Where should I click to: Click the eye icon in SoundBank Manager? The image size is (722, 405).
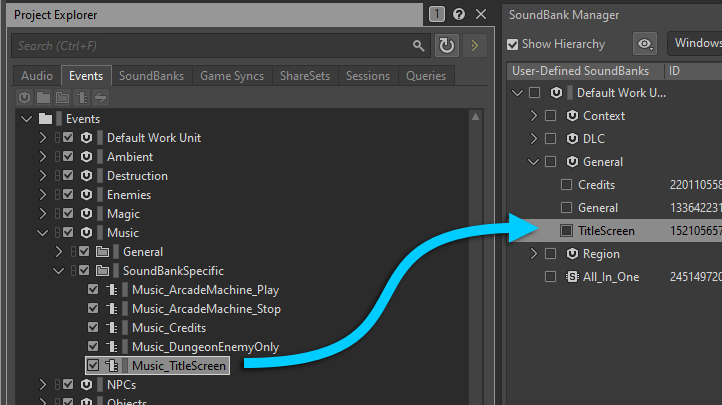click(x=645, y=44)
